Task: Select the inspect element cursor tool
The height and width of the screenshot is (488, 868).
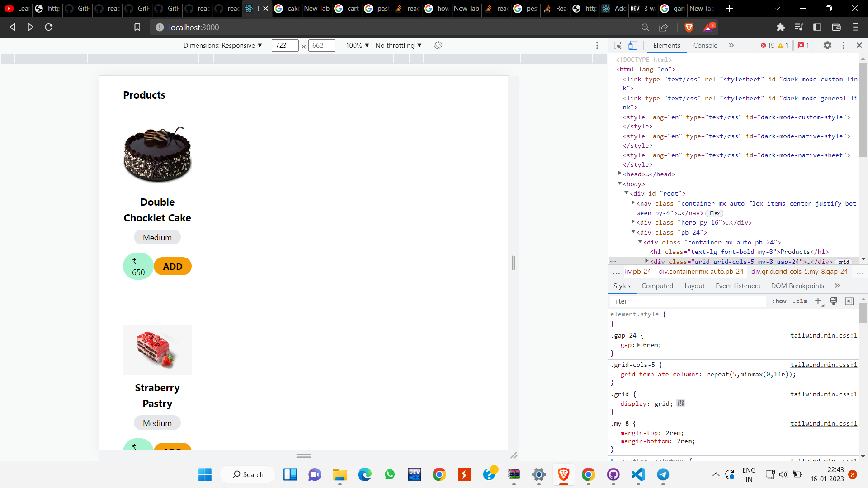Action: click(617, 45)
